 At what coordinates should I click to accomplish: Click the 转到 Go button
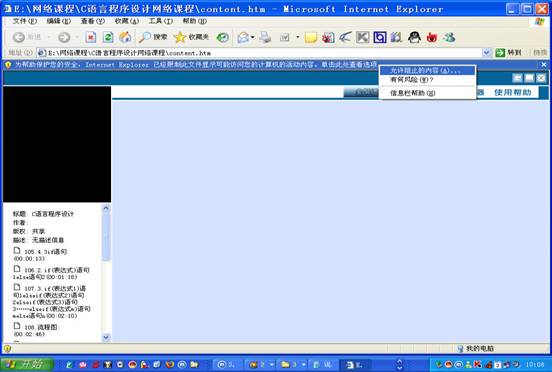click(508, 53)
